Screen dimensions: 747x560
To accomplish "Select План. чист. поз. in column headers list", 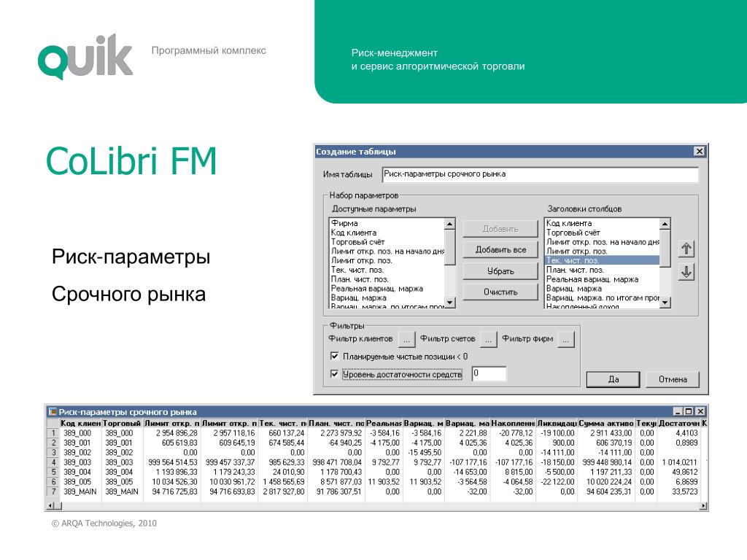I will pos(602,270).
